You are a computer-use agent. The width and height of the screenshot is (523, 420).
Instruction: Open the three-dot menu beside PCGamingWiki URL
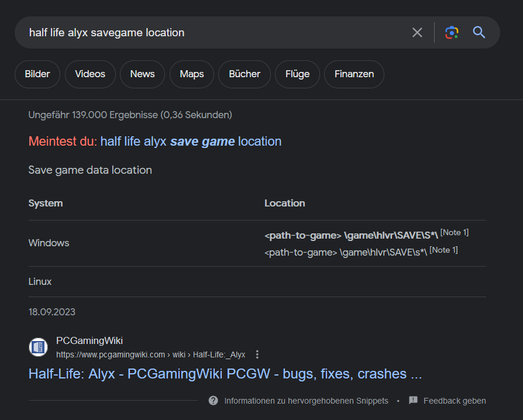point(257,354)
